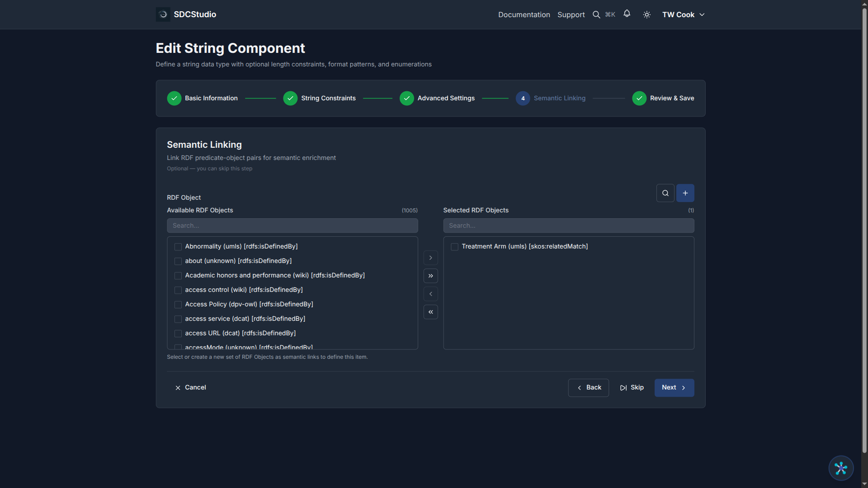Move all items right with double chevron
The height and width of the screenshot is (488, 868).
[x=430, y=276]
